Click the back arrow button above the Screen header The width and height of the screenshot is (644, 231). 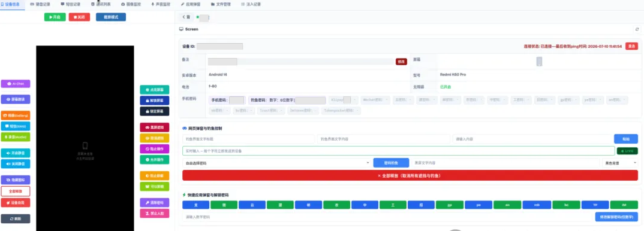[186, 17]
